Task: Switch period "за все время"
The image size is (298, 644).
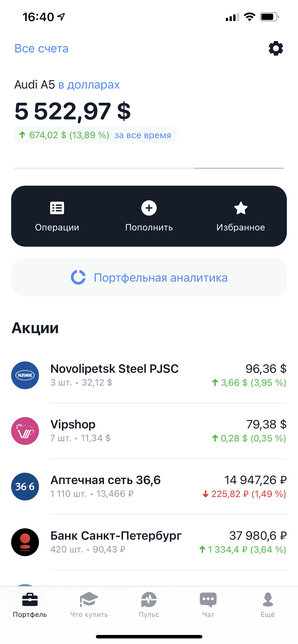Action: tap(143, 135)
